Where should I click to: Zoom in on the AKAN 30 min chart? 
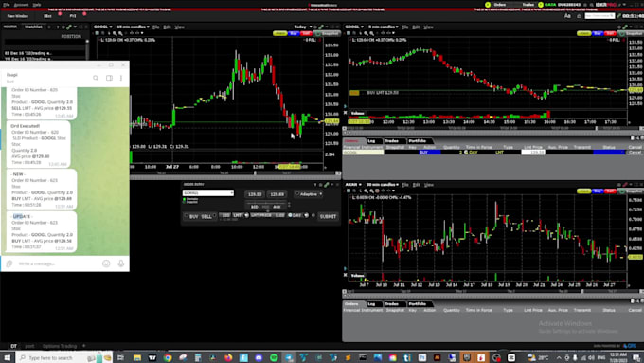366,191
